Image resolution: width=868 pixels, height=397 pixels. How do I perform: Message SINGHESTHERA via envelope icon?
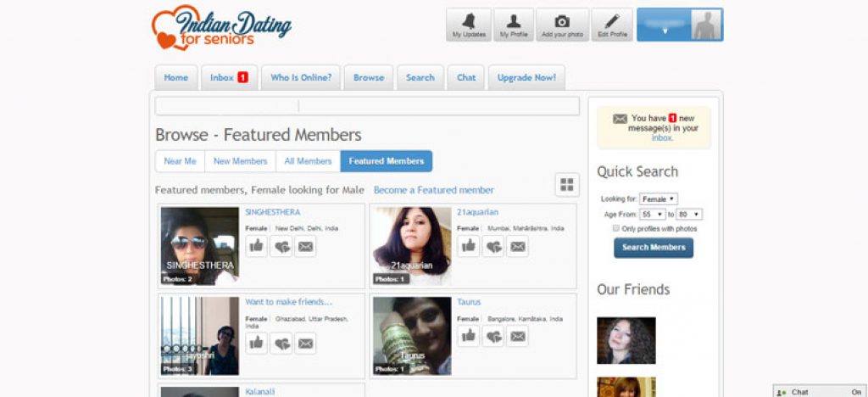pos(305,246)
